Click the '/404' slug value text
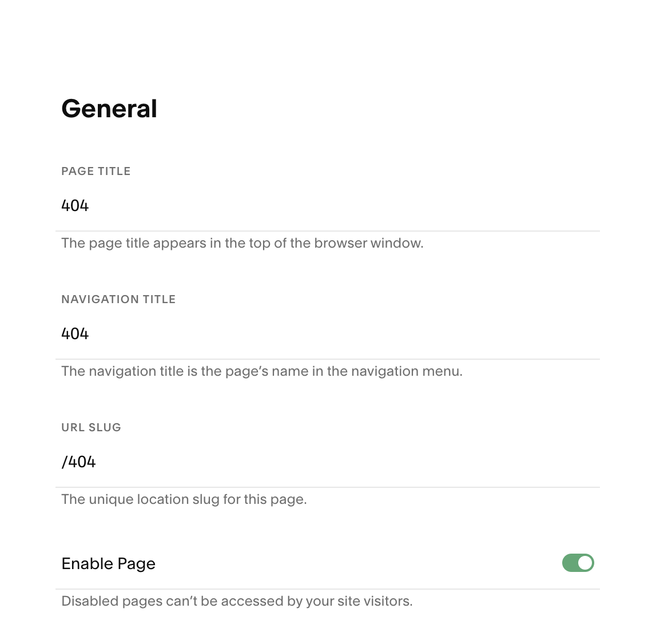652x644 pixels. tap(78, 462)
